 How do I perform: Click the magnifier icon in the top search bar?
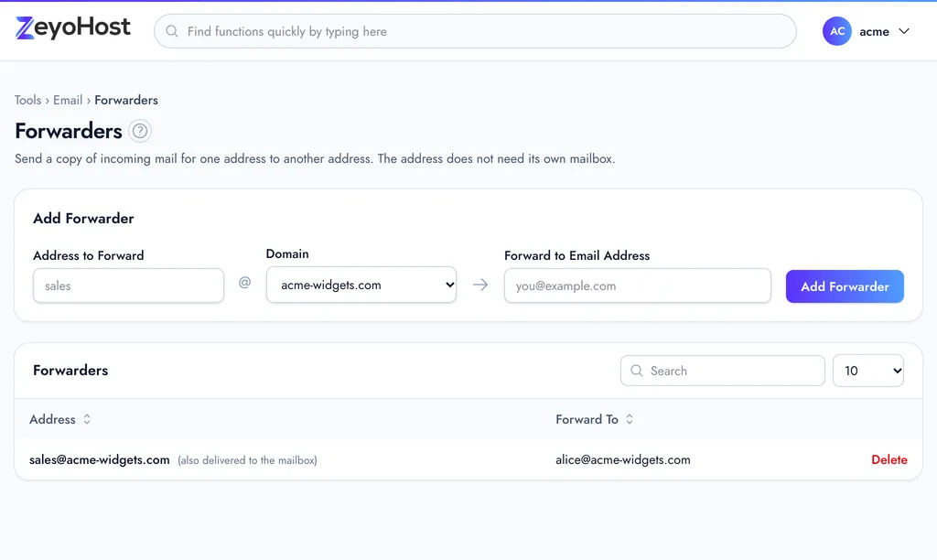(171, 31)
